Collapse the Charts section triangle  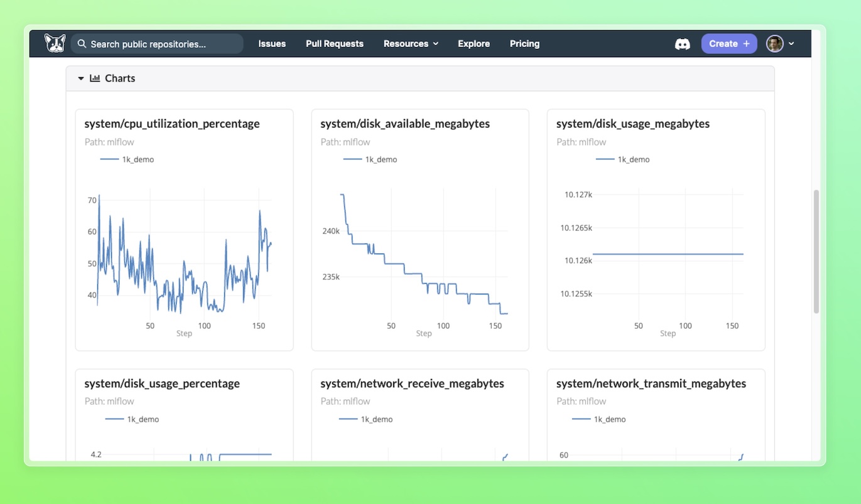coord(80,78)
